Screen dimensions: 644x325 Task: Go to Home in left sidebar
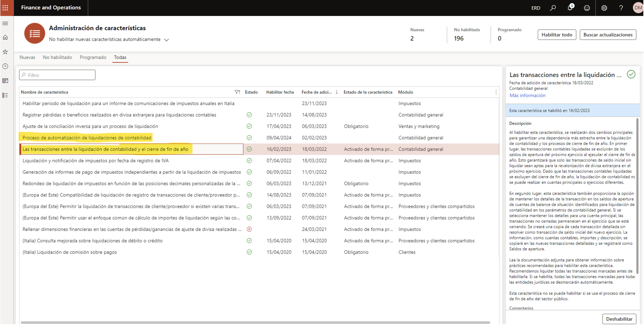[5, 37]
